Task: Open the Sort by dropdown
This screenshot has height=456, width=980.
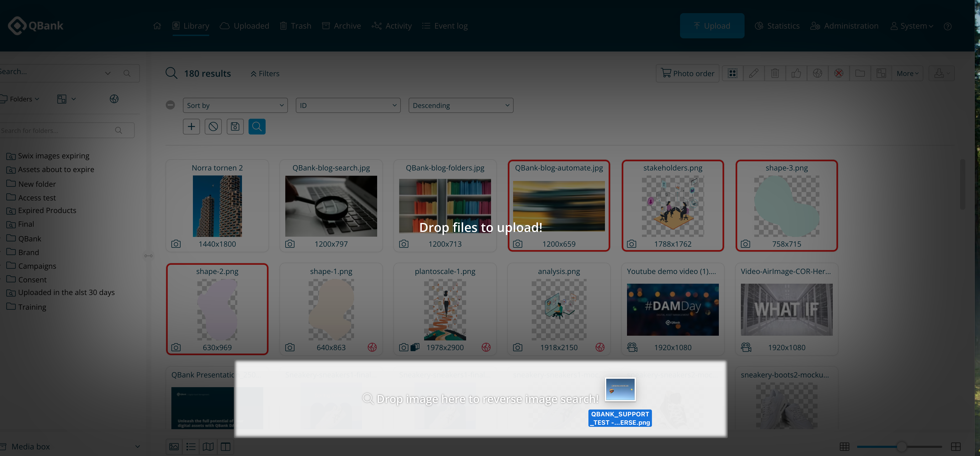Action: [235, 105]
